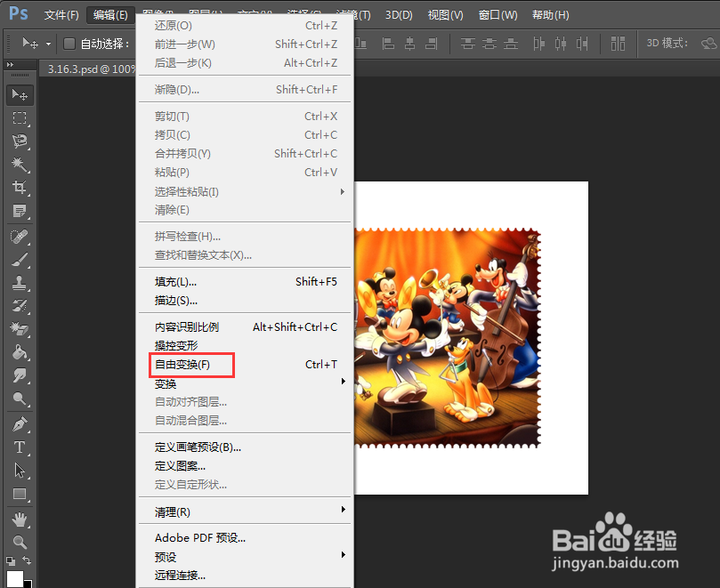
Task: Select the Rectangle shape tool
Action: pos(20,494)
